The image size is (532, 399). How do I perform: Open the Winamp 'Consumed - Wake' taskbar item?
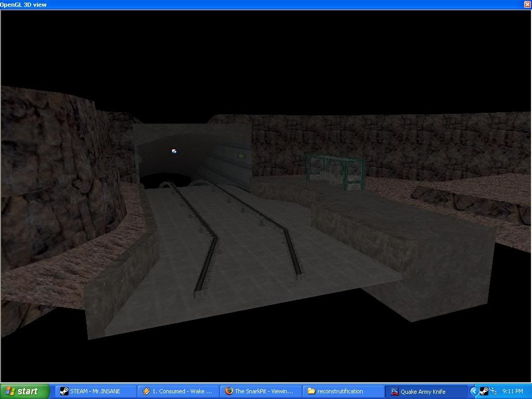coord(178,391)
